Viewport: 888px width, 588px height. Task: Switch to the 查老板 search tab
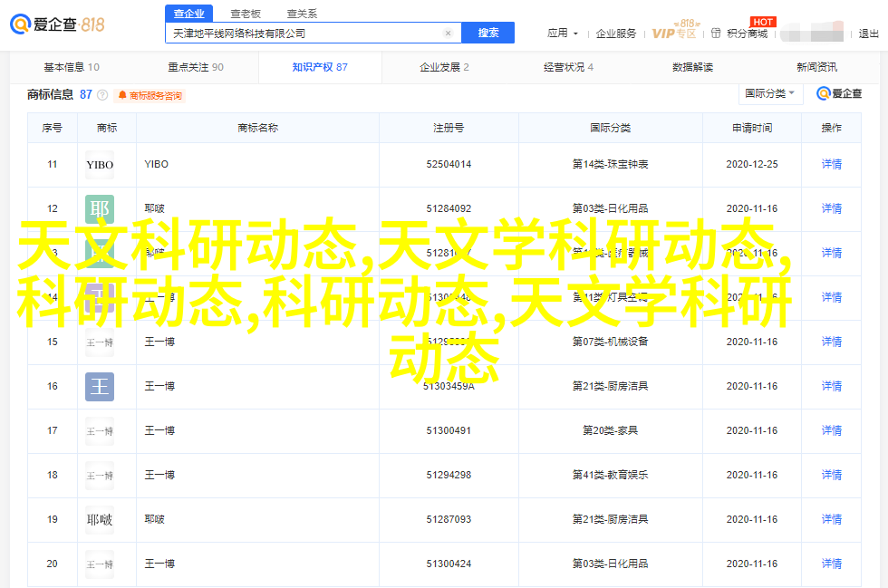[x=245, y=14]
